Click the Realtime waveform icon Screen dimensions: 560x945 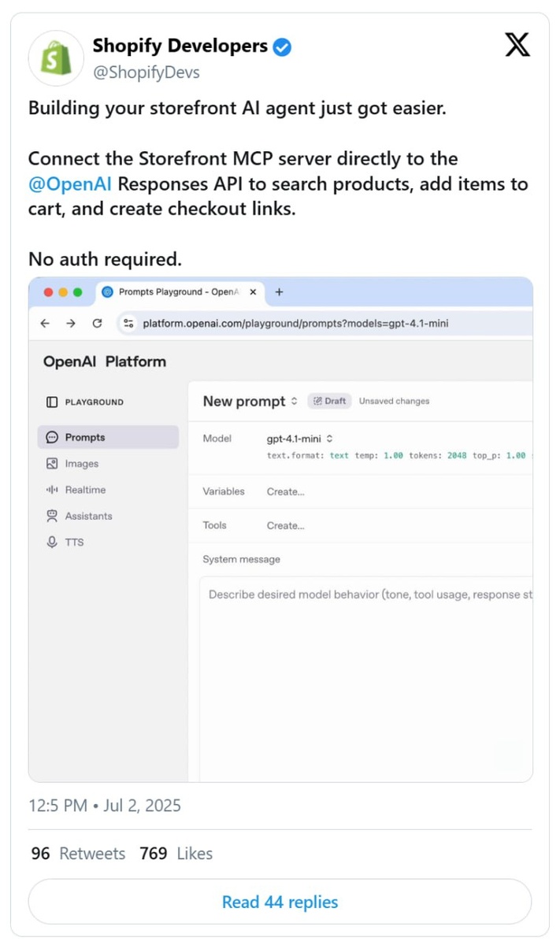point(52,490)
